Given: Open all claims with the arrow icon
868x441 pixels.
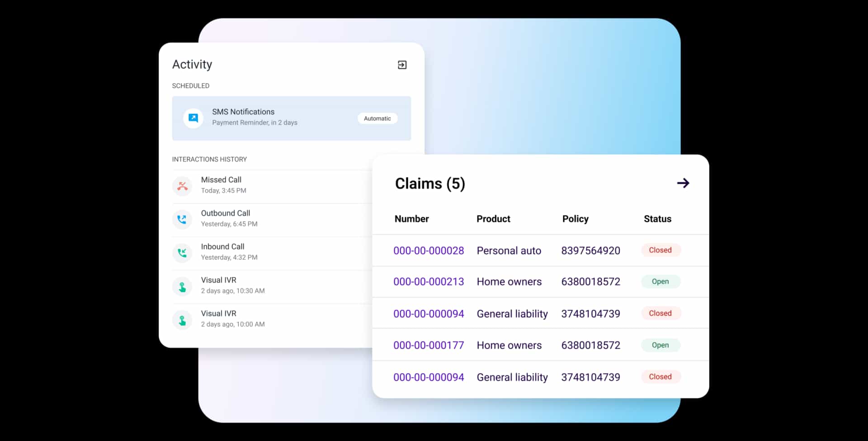Looking at the screenshot, I should 683,183.
